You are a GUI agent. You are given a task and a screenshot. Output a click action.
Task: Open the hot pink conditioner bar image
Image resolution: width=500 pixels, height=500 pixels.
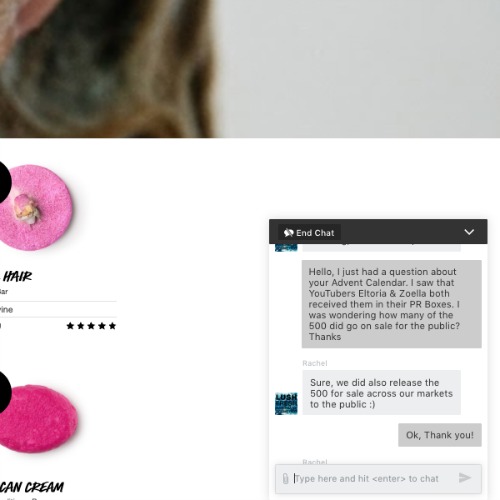(38, 419)
